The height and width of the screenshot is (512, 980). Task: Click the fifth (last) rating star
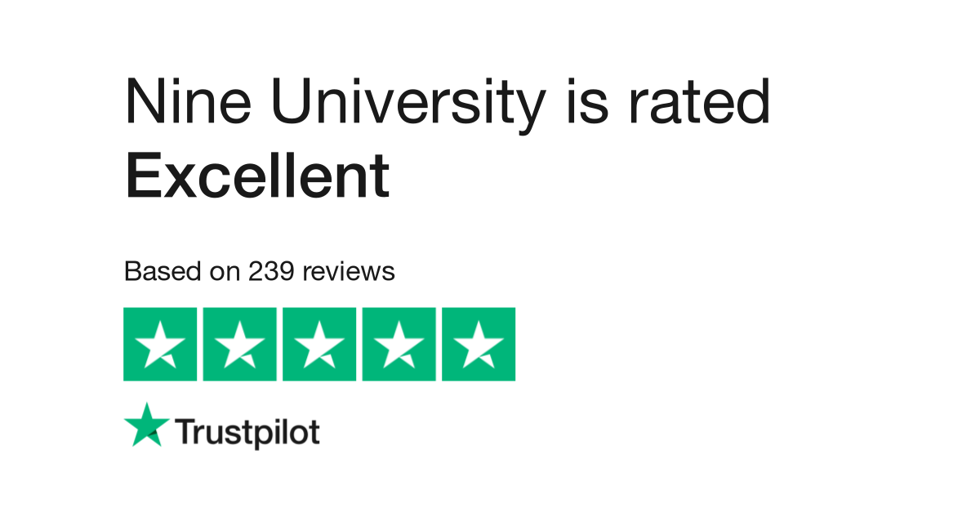click(x=479, y=344)
